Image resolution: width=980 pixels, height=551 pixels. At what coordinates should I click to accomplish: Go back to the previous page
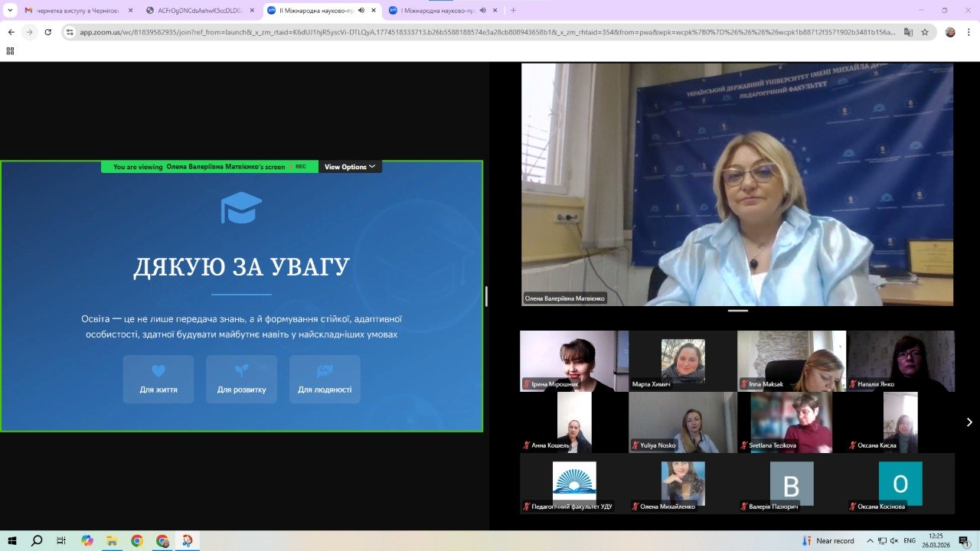pos(11,32)
